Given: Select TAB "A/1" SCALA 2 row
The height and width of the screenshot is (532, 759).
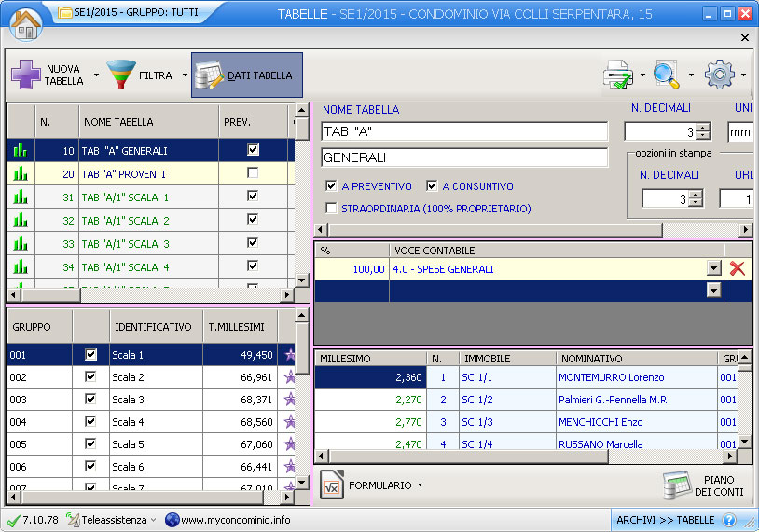Looking at the screenshot, I should point(125,221).
